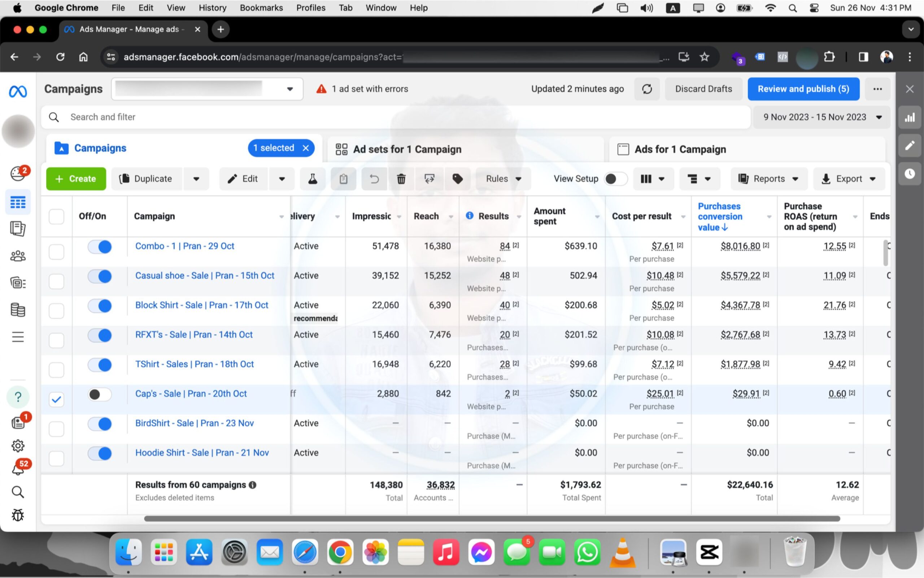Open the ad account selector dropdown
924x578 pixels.
point(207,89)
